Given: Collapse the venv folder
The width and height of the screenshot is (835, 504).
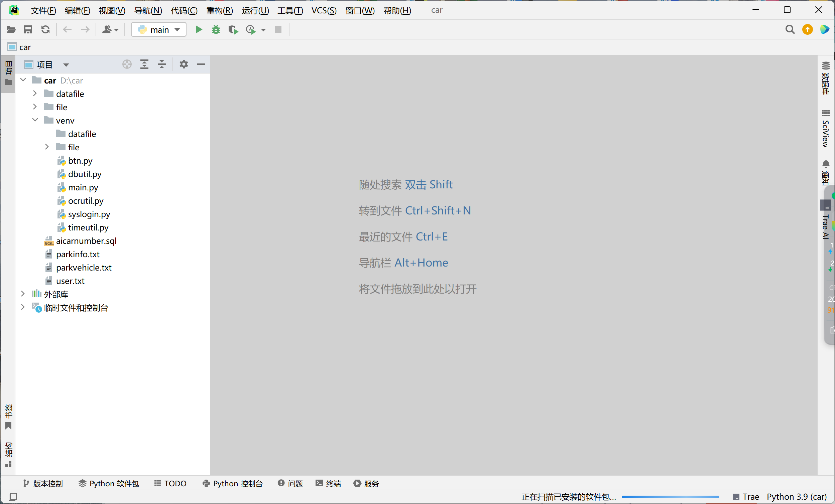Looking at the screenshot, I should 35,120.
